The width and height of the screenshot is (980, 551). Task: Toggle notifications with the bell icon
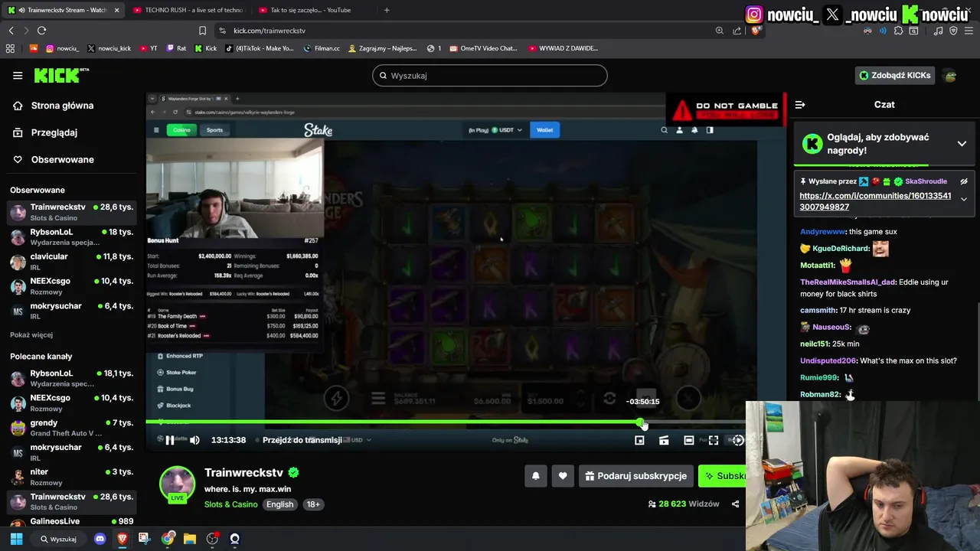pos(536,476)
